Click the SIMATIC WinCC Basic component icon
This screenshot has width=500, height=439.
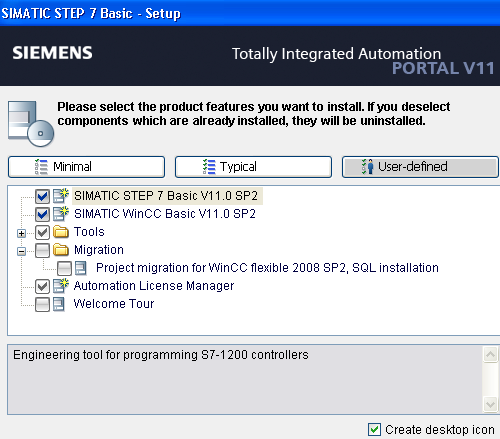[61, 214]
